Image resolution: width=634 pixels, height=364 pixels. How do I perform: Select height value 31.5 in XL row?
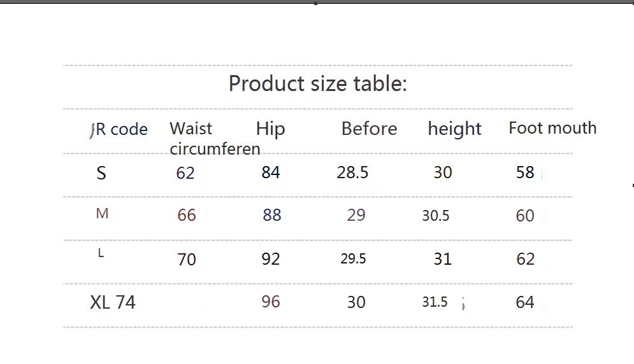pos(435,302)
